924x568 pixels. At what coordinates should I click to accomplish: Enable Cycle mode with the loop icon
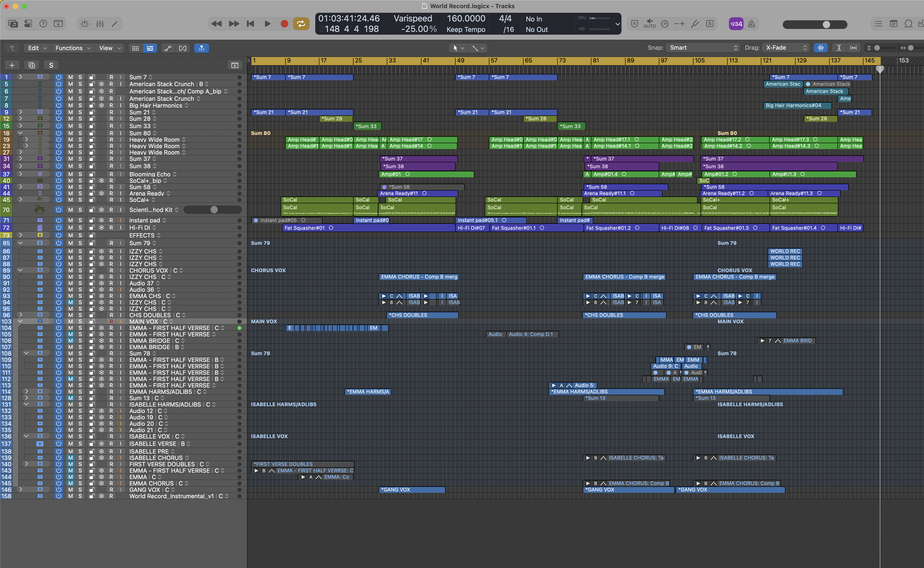pos(301,23)
